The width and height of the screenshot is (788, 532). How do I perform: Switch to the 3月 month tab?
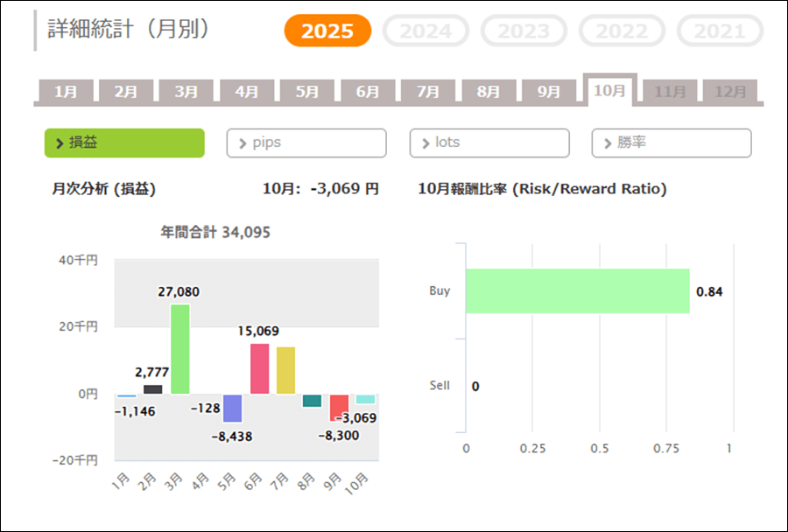186,91
